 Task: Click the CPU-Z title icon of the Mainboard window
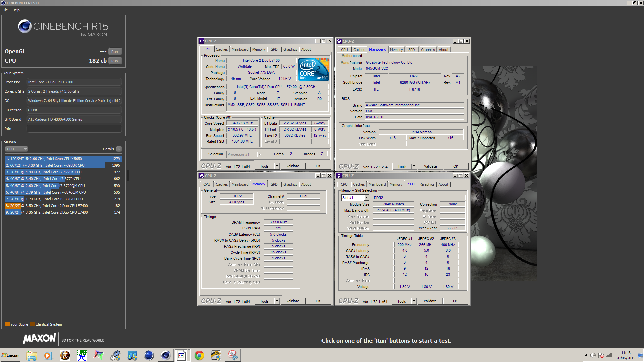[x=339, y=41]
